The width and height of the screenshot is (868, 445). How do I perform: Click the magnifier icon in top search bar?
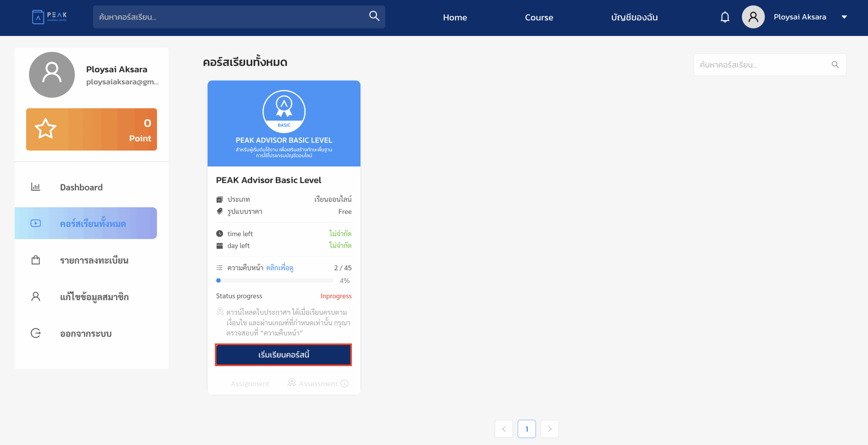[374, 16]
